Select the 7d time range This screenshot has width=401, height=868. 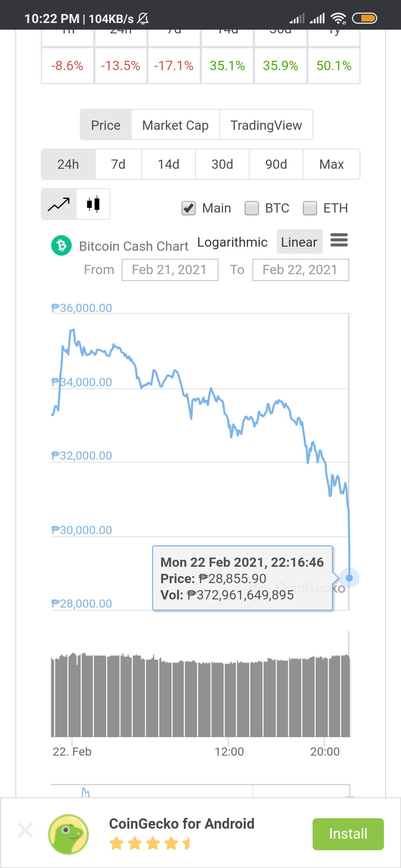click(x=118, y=164)
